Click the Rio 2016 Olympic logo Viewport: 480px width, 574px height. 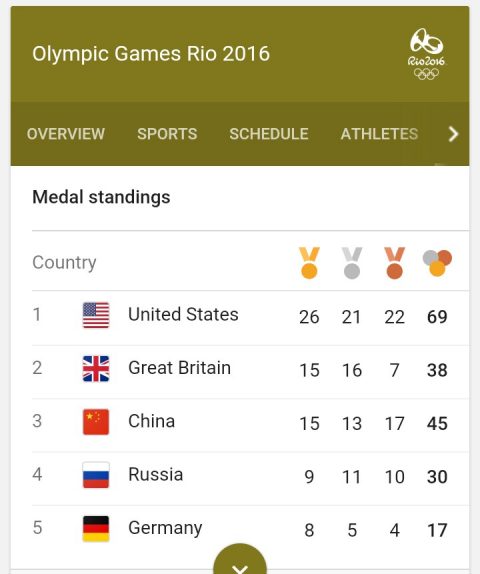427,54
